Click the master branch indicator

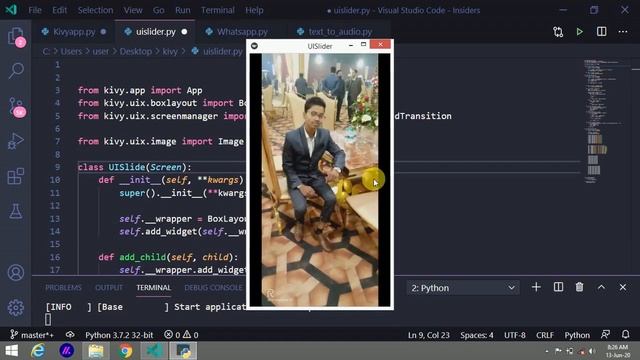tap(32, 335)
